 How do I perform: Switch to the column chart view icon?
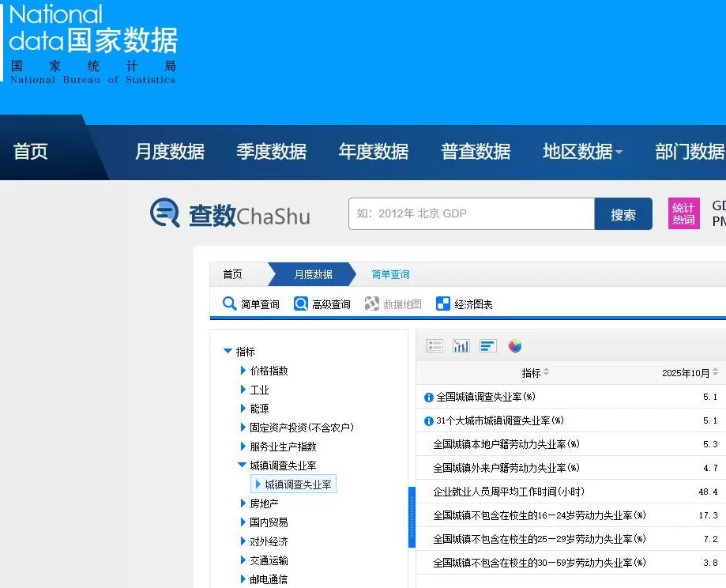pyautogui.click(x=461, y=345)
